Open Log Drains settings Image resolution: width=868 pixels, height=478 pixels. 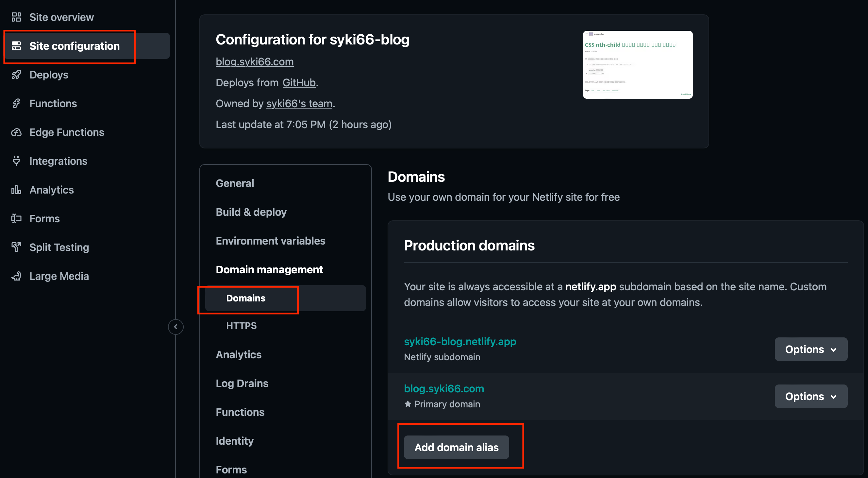point(242,383)
